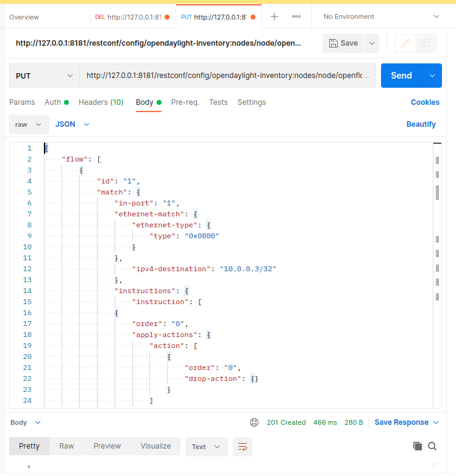Switch to the Headers (10) tab
The image size is (456, 476).
click(x=101, y=102)
